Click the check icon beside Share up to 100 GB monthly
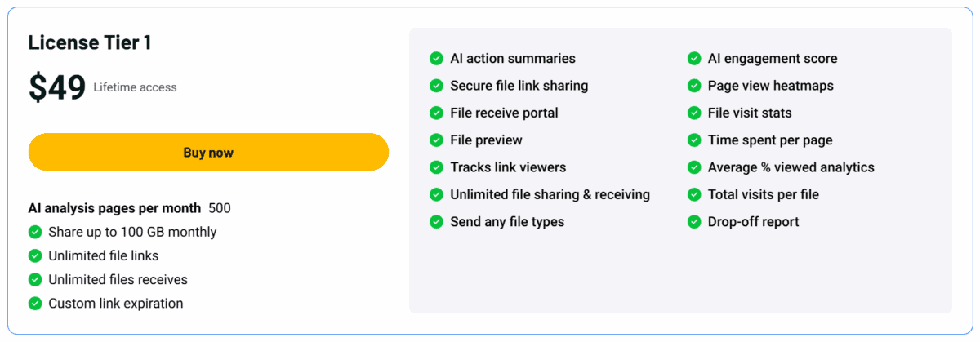Image resolution: width=980 pixels, height=342 pixels. tap(35, 233)
